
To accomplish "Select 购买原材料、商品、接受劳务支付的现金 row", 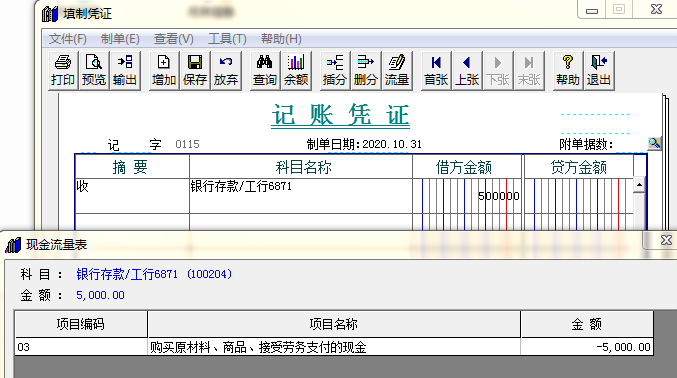I will (334, 347).
